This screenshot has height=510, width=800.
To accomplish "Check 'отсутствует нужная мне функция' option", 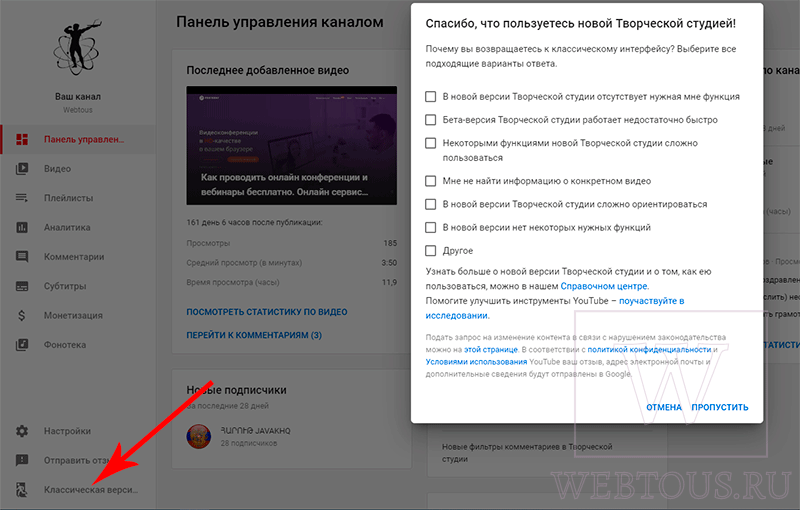I will coord(431,96).
